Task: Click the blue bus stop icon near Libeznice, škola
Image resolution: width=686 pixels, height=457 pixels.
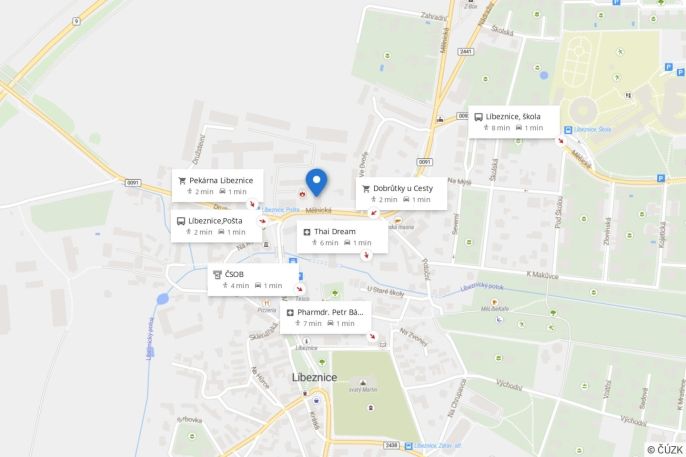Action: coord(568,130)
